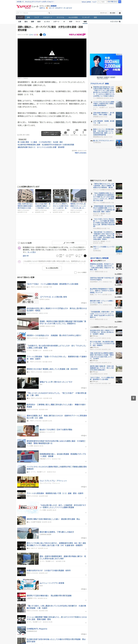Open 男性死亡のひき逃げ 四日市市 article
The image size is (138, 644).
click(52, 369)
